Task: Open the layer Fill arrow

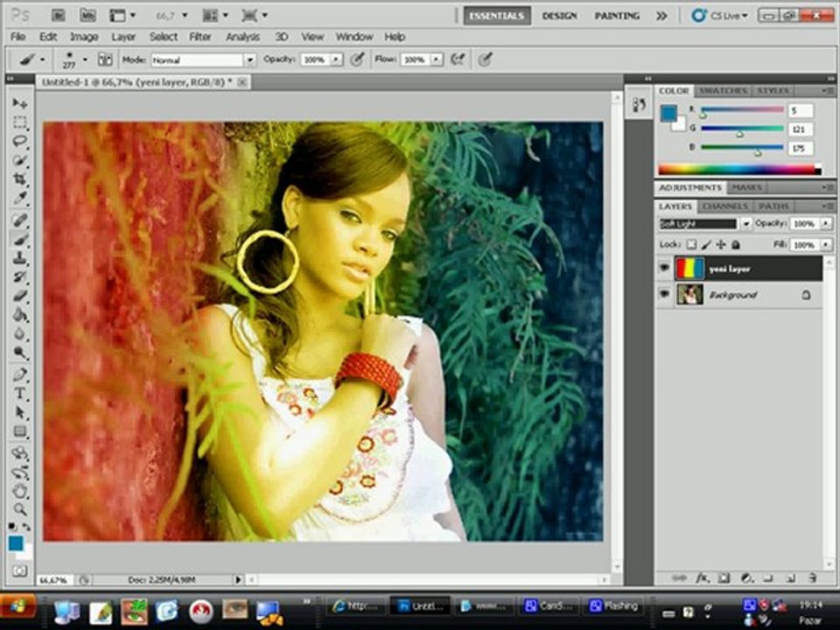Action: (827, 245)
